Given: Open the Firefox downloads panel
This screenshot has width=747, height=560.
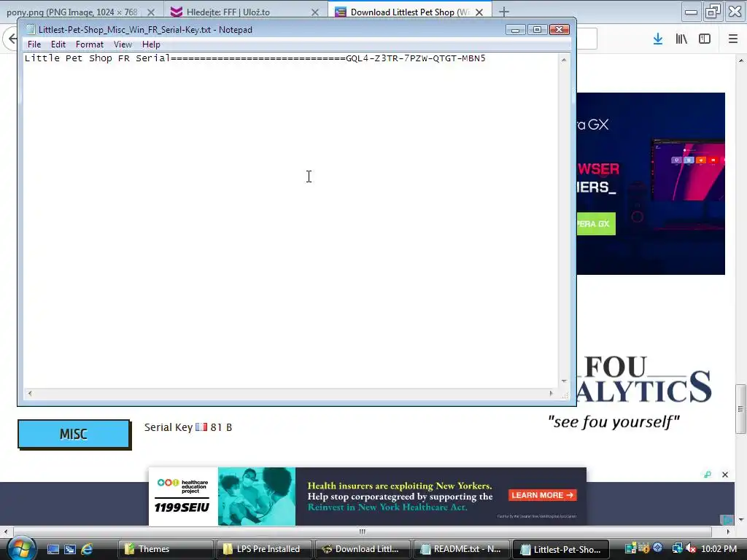Looking at the screenshot, I should (658, 39).
